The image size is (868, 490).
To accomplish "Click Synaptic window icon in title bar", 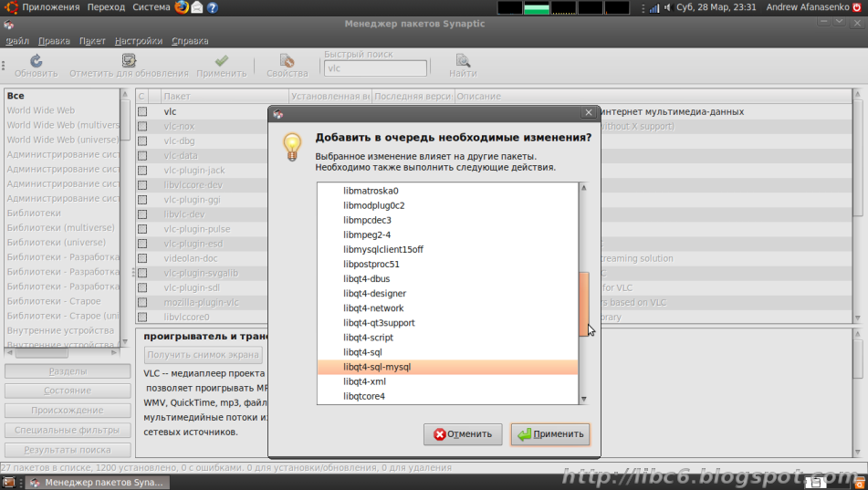I will (x=9, y=25).
